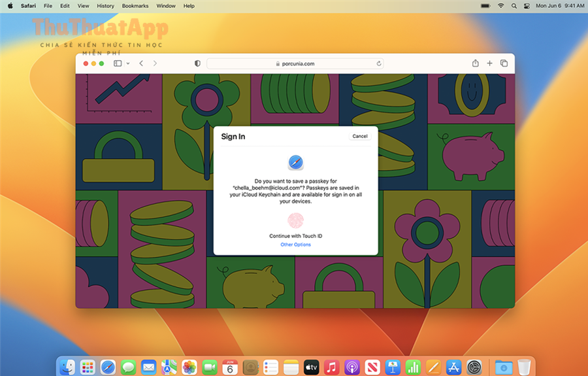This screenshot has height=376, width=588.
Task: Click Continue with Touch ID
Action: [x=295, y=236]
